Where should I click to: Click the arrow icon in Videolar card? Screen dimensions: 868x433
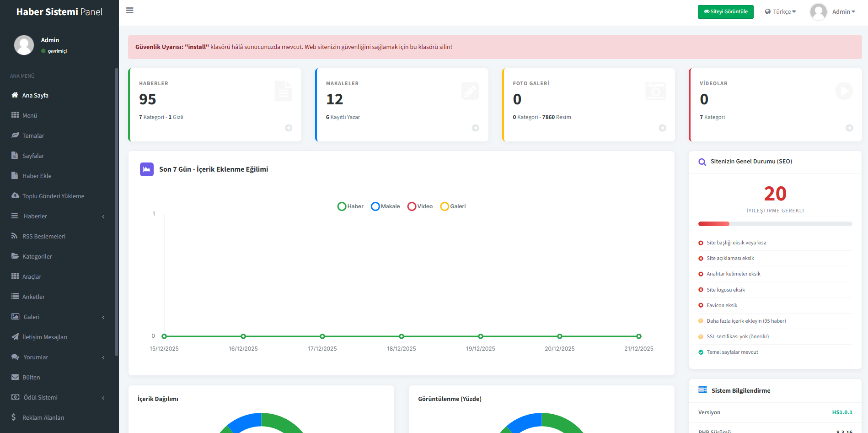(849, 128)
